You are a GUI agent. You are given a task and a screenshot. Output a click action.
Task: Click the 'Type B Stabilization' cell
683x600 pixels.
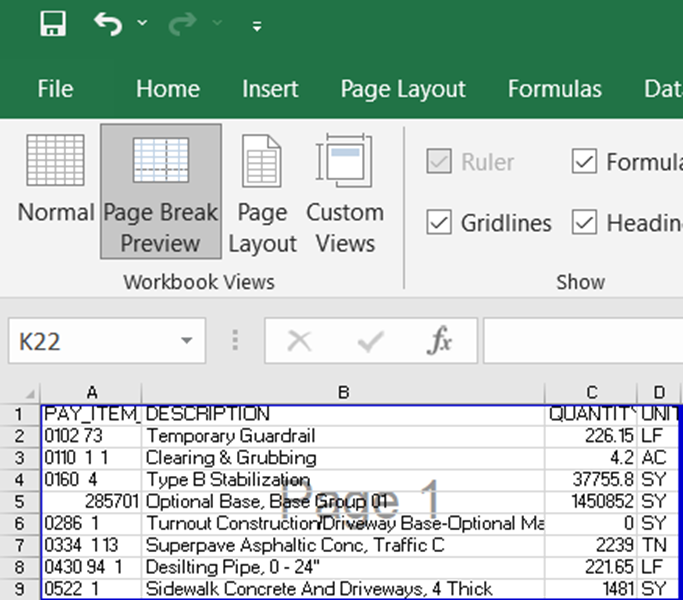pos(343,480)
